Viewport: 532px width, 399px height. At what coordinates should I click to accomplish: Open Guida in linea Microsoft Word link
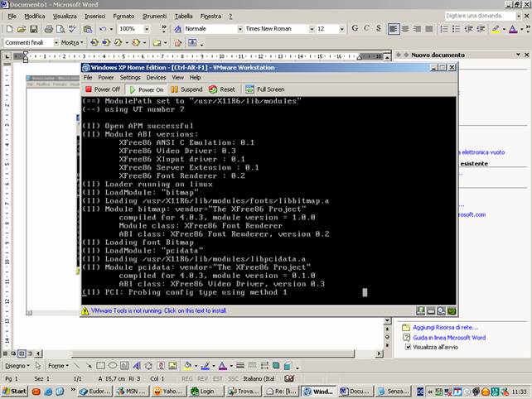pyautogui.click(x=449, y=338)
